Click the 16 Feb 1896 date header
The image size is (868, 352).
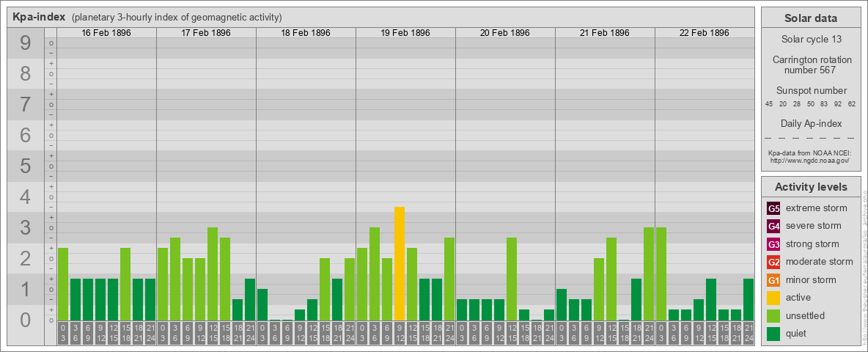coord(106,33)
